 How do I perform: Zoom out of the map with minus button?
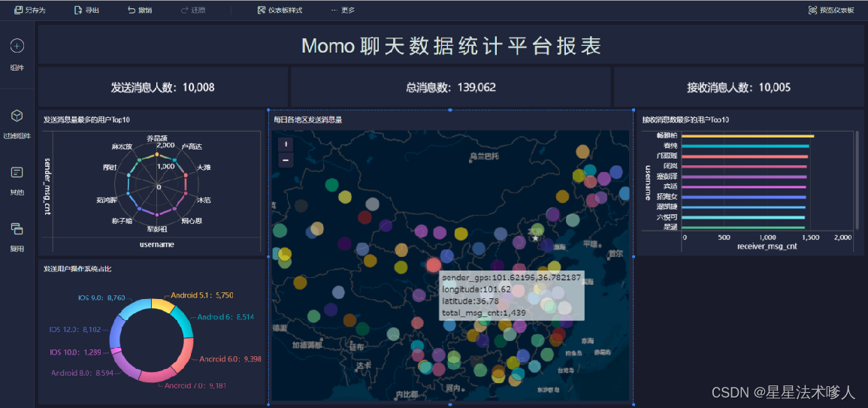[x=286, y=160]
